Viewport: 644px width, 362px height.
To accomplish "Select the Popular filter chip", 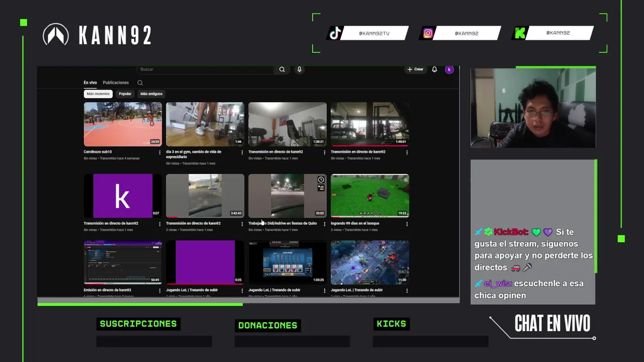I will (125, 94).
